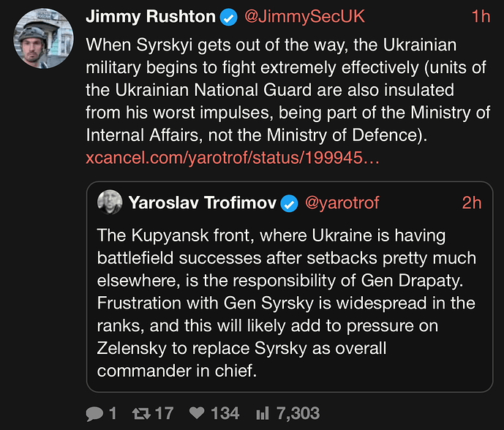Screen dimensions: 504x430
Task: Click the 7,303 views count
Action: point(298,414)
